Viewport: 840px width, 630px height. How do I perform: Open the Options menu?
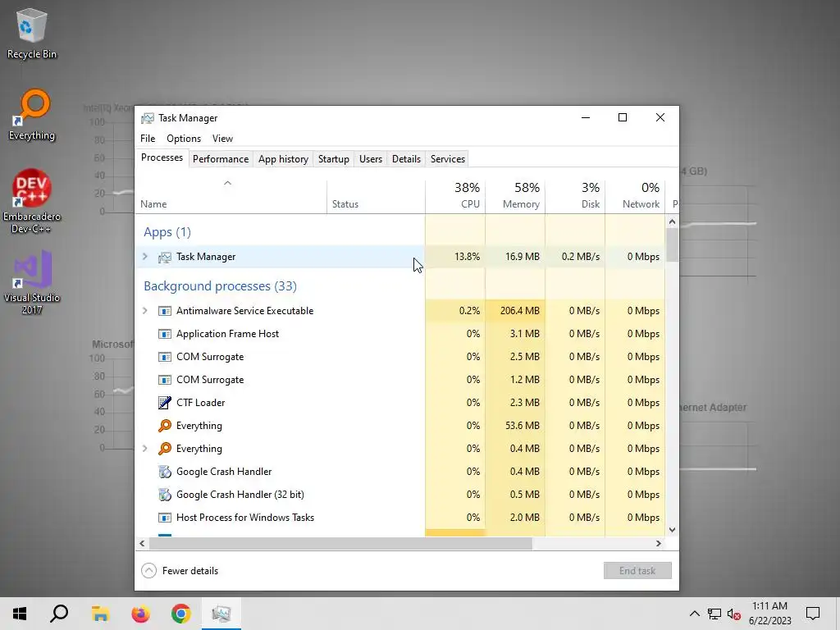click(184, 139)
